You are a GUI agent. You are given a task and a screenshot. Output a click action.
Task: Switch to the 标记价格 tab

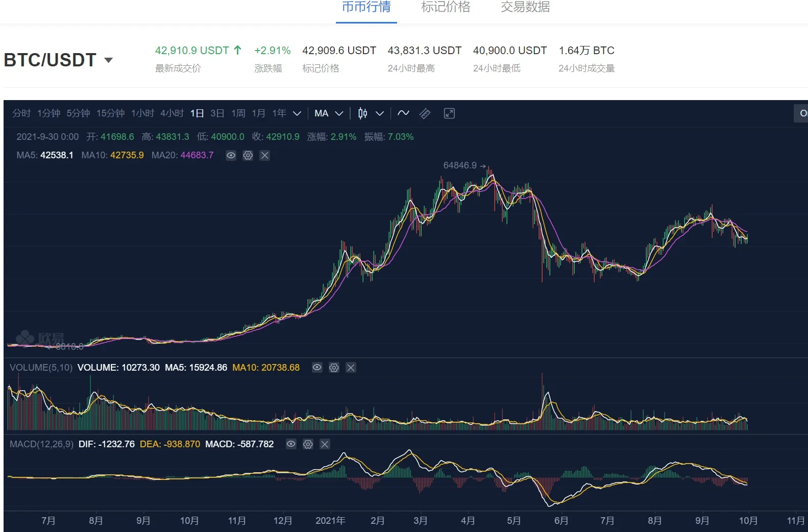coord(446,7)
